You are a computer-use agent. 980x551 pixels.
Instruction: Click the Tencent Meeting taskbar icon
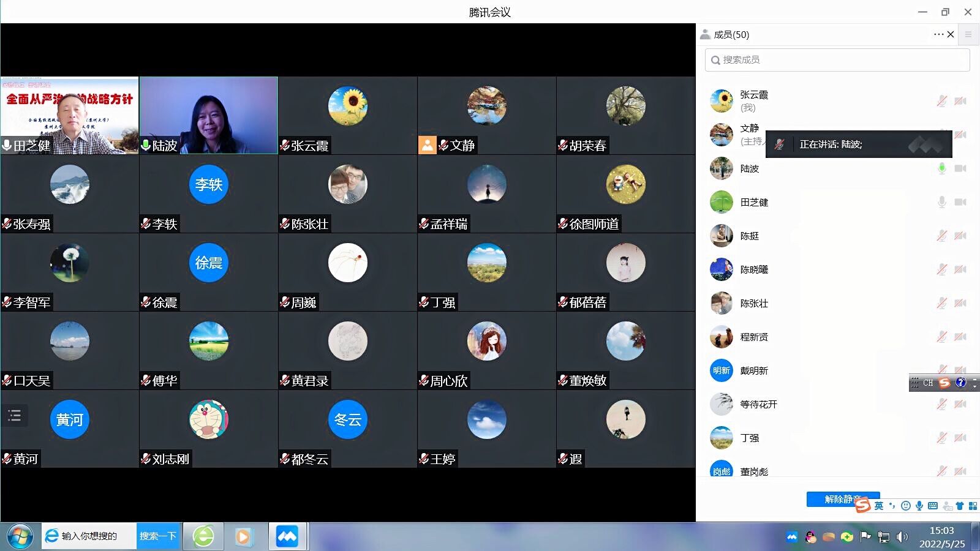(287, 536)
